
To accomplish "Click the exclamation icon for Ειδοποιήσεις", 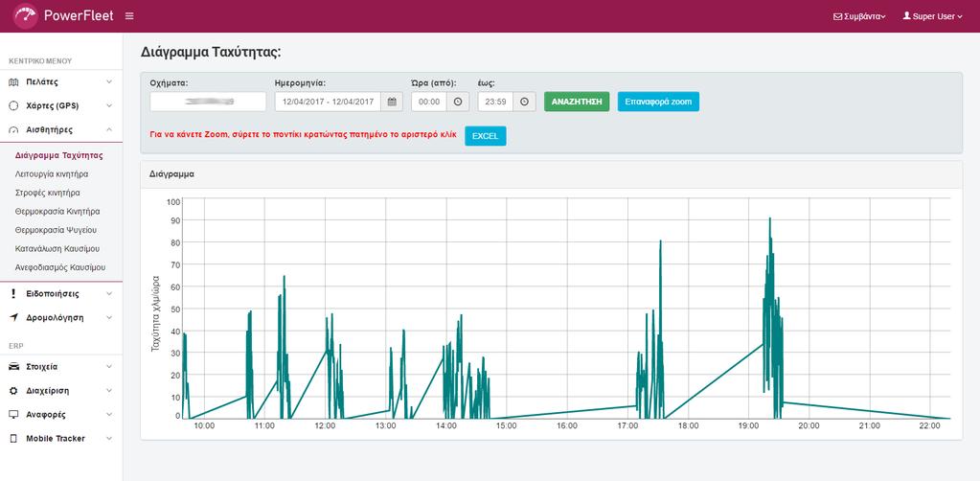I will 13,293.
